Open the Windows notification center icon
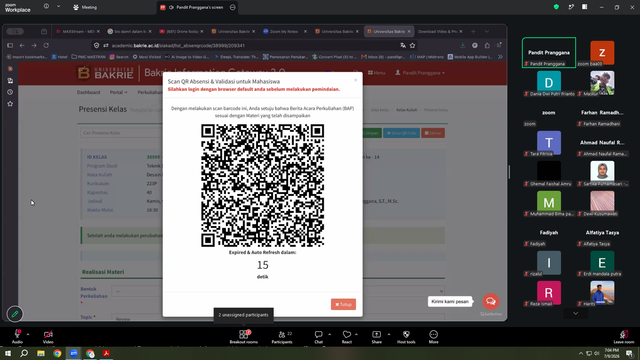Viewport: 640px width, 360px height. coord(629,353)
